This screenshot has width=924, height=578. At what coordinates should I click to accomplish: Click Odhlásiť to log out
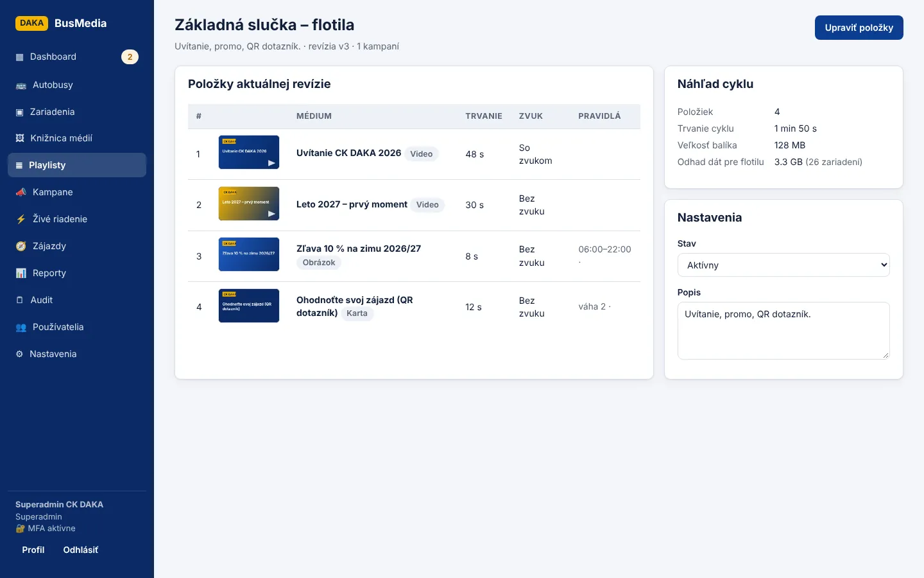81,550
